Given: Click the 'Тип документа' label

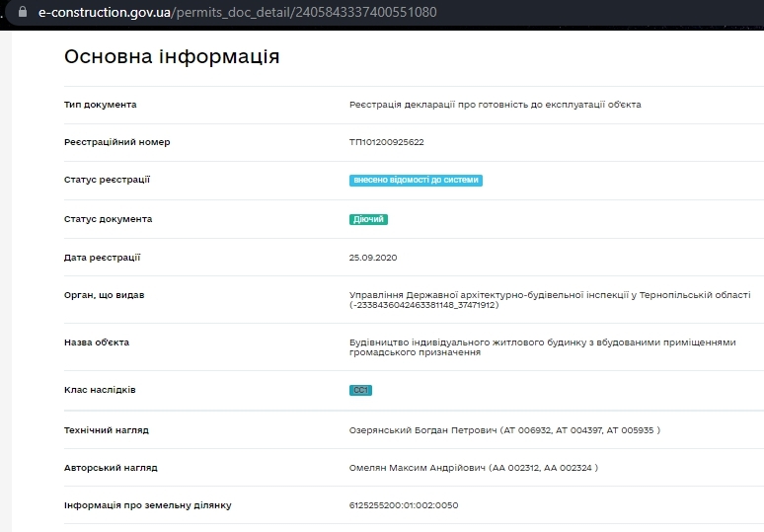Looking at the screenshot, I should 100,105.
